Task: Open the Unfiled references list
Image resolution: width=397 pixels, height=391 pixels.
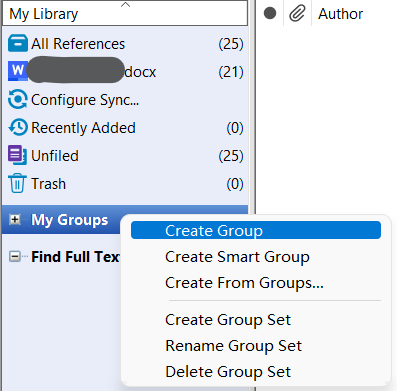Action: coord(125,155)
